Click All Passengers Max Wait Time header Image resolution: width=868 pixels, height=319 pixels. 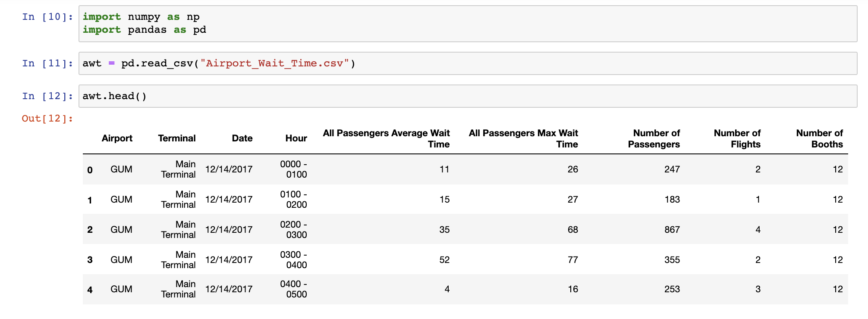(523, 138)
